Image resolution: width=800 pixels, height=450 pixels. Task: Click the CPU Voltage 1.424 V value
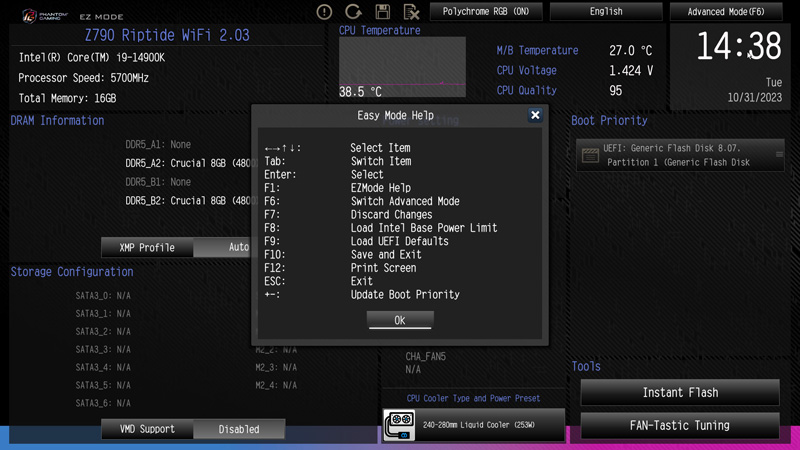[631, 70]
